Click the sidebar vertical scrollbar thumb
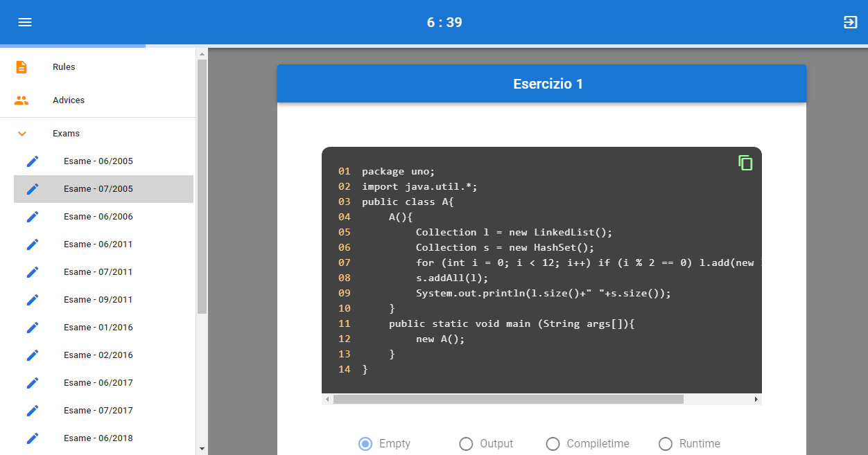868x455 pixels. 202,187
